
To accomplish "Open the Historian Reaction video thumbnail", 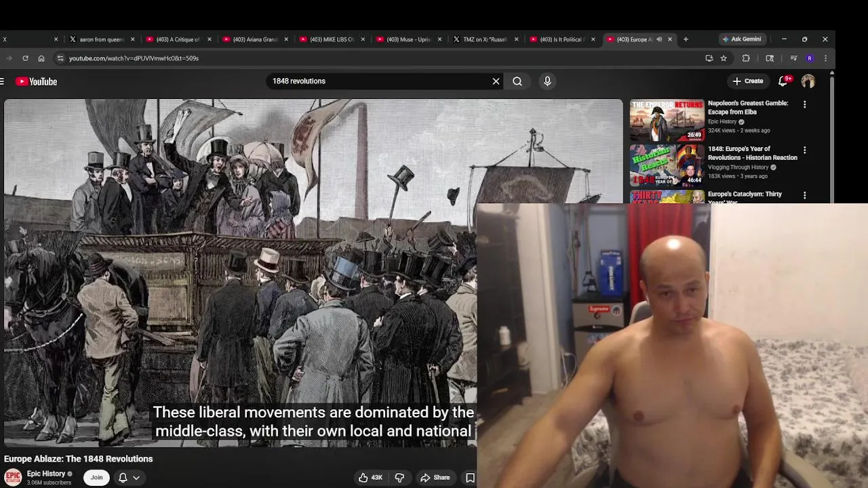I will click(667, 165).
